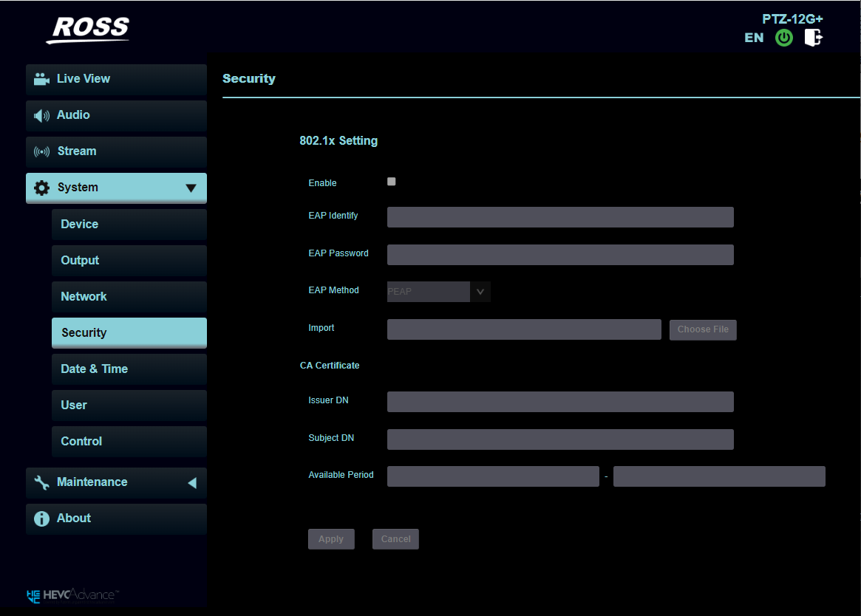Switch language using EN label

[x=754, y=38]
